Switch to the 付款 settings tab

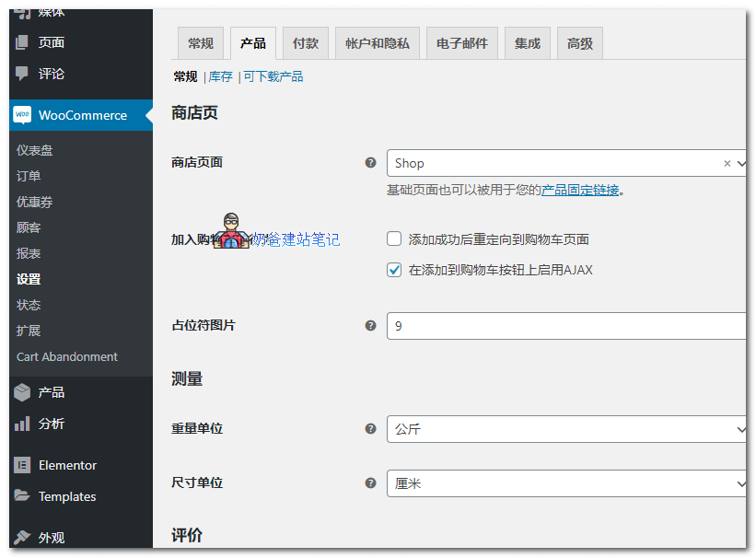(x=306, y=43)
